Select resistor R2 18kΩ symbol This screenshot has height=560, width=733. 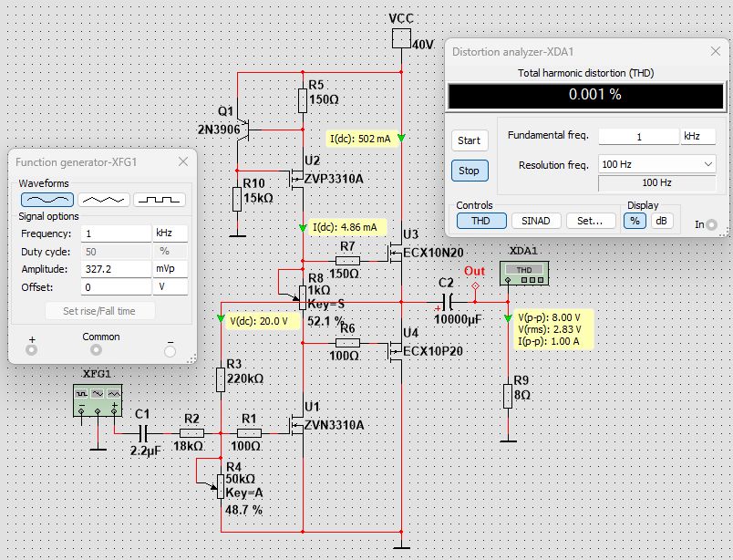click(x=191, y=433)
